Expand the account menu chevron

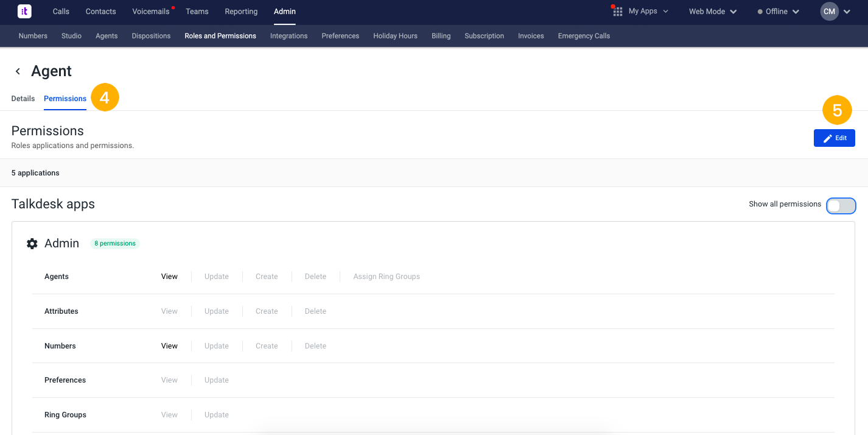click(x=847, y=12)
